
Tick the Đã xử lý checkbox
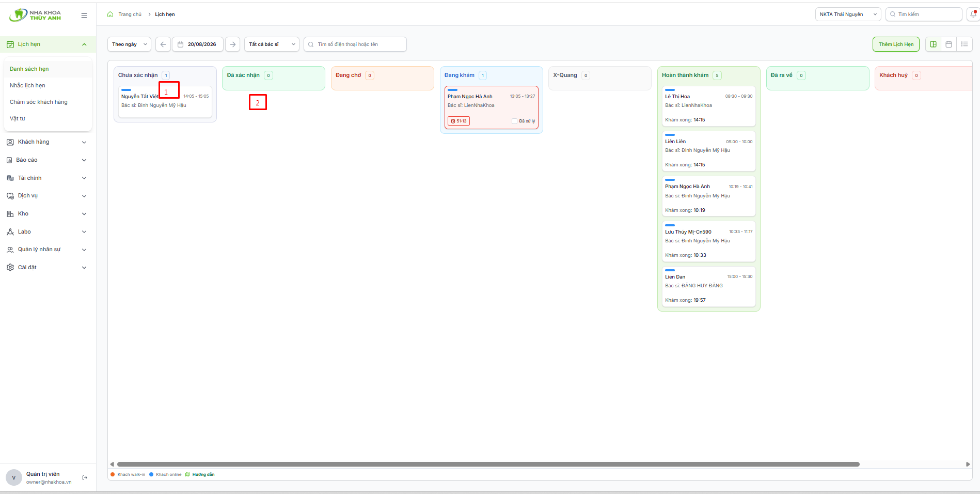pyautogui.click(x=514, y=121)
